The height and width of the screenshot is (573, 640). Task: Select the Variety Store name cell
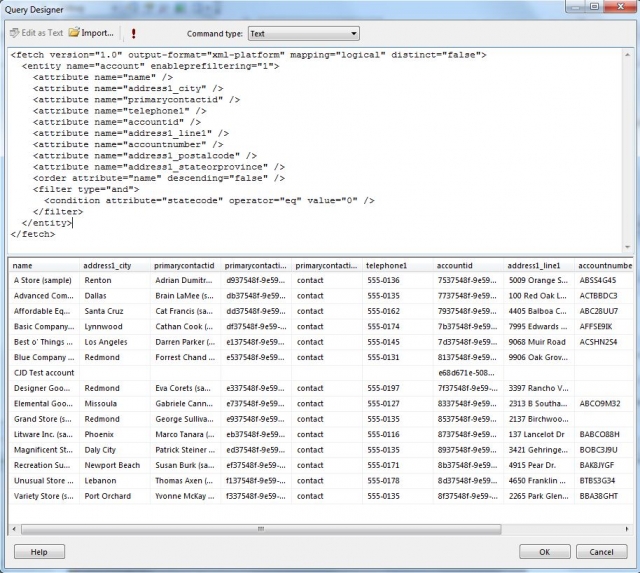click(43, 496)
